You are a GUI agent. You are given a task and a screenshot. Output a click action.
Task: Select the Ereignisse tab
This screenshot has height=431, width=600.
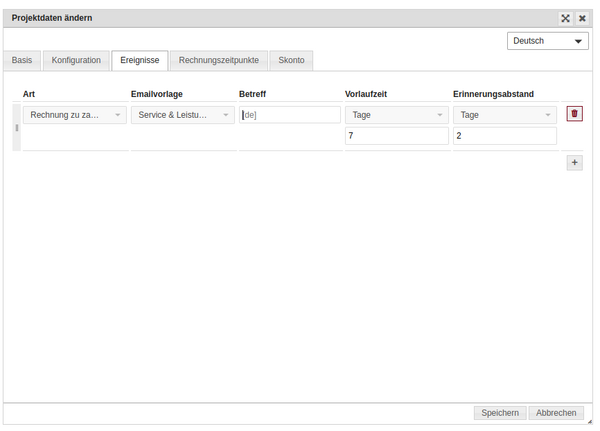[x=140, y=61]
